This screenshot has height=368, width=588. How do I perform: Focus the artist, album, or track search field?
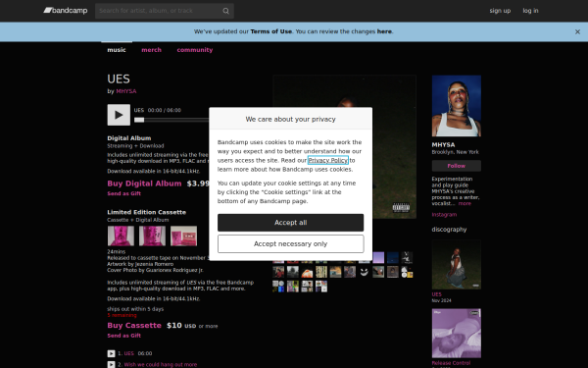coord(165,11)
